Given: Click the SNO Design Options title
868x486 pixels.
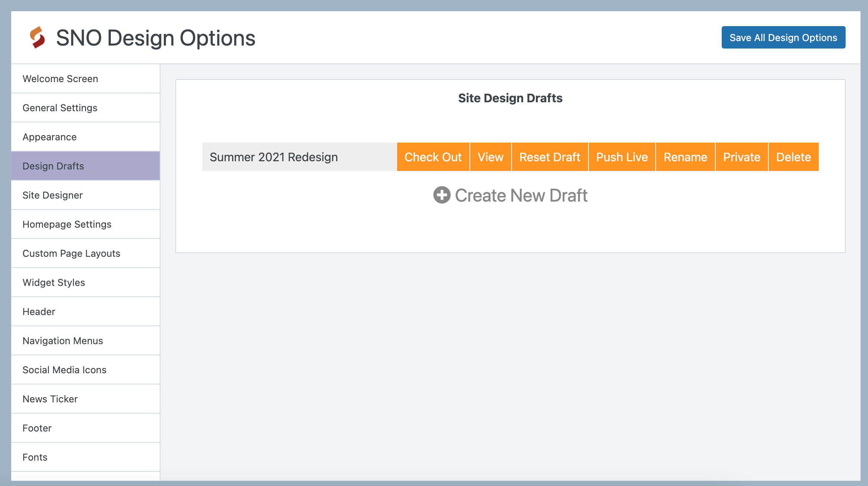Looking at the screenshot, I should pyautogui.click(x=156, y=38).
